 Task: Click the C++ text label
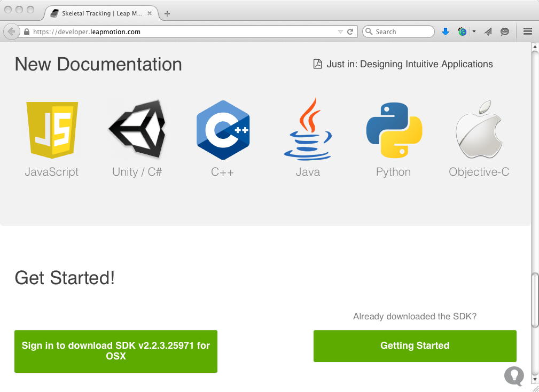[222, 172]
